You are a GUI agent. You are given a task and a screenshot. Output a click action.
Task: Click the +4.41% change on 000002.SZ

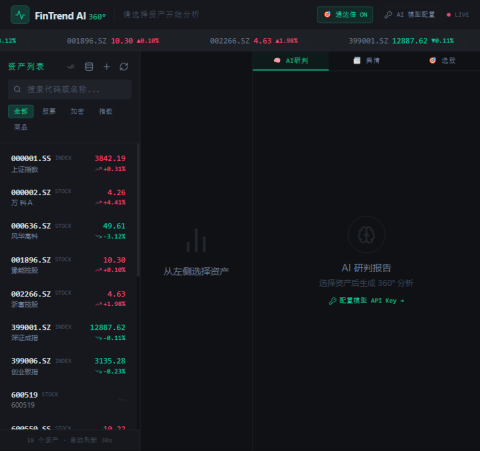[x=114, y=202]
